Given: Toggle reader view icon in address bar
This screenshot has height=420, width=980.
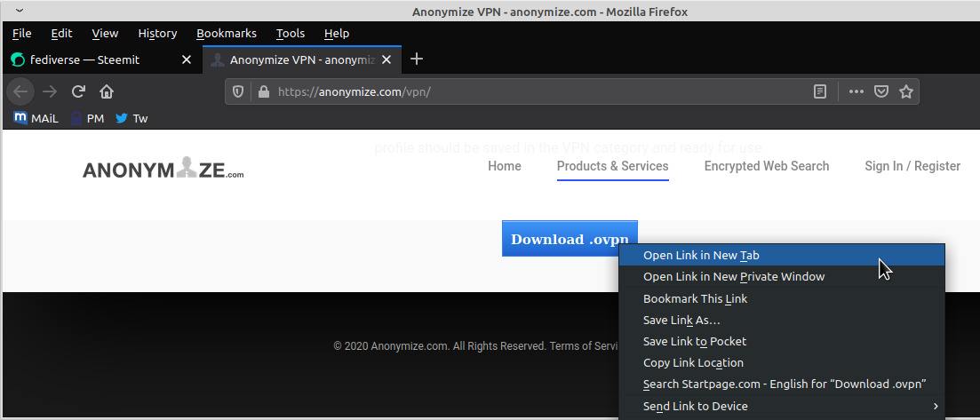Looking at the screenshot, I should [820, 91].
